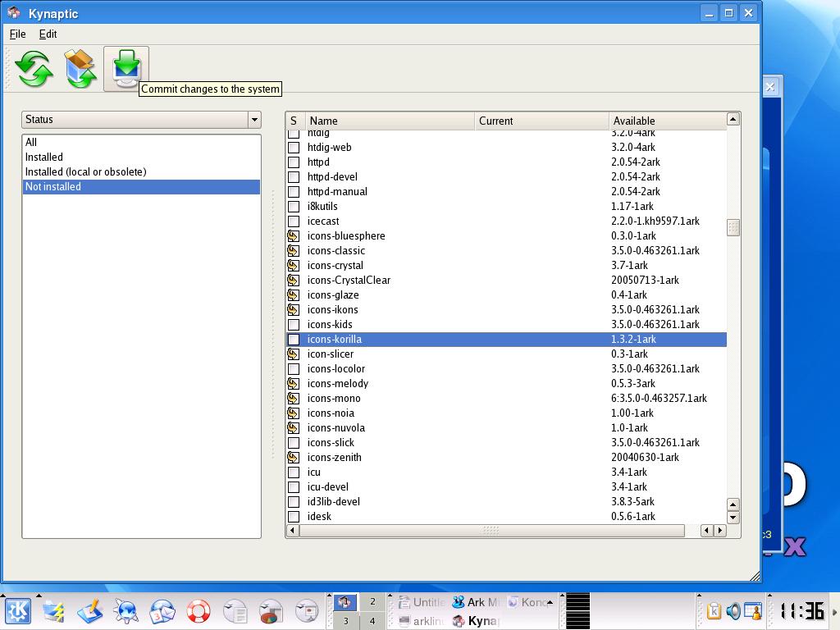Open Klipper clipboard tray icon
The height and width of the screenshot is (630, 840).
[714, 611]
